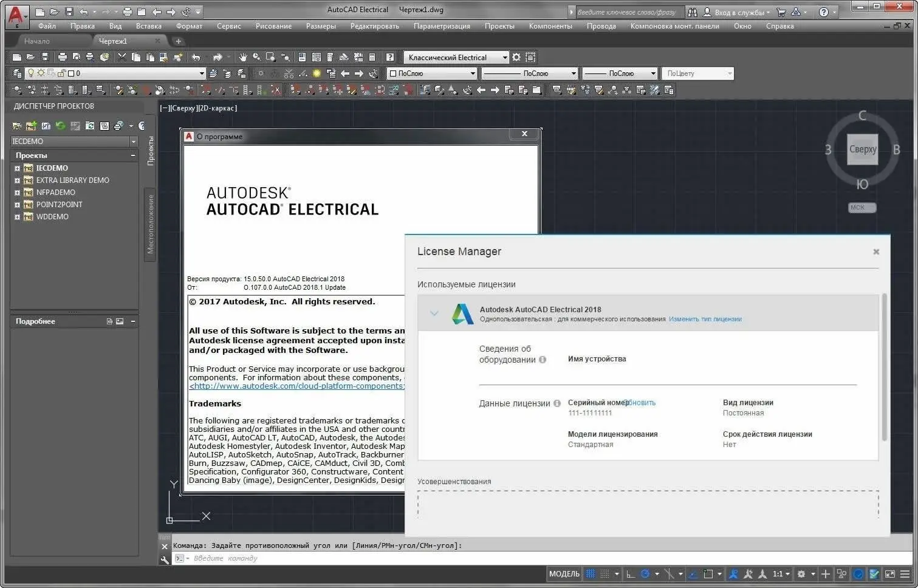Click the Pan hand tool in the standard toolbar

(x=243, y=57)
